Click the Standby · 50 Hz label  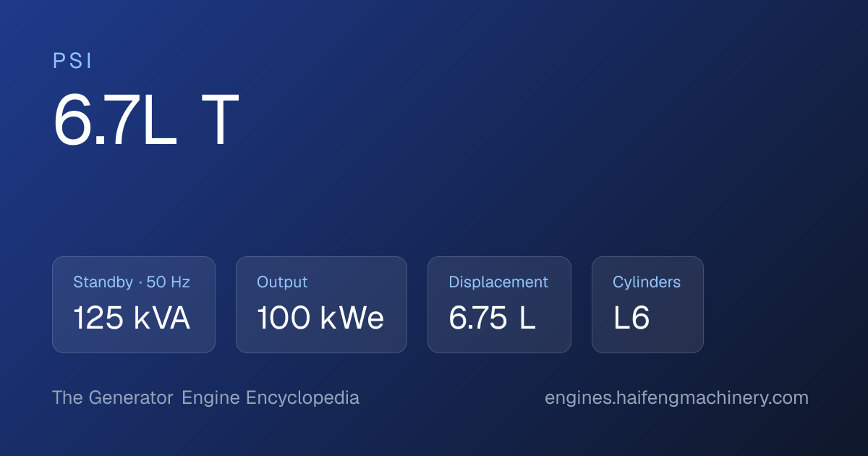coord(132,282)
